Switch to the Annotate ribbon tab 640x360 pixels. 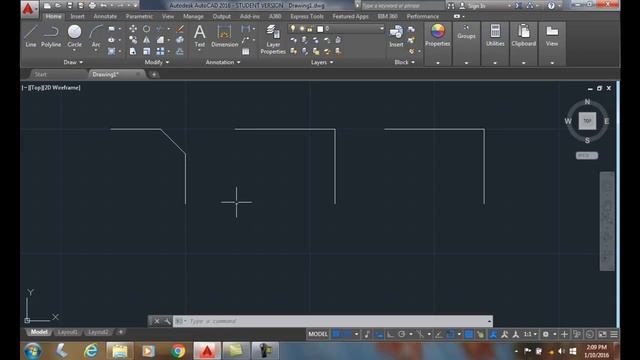[x=105, y=16]
